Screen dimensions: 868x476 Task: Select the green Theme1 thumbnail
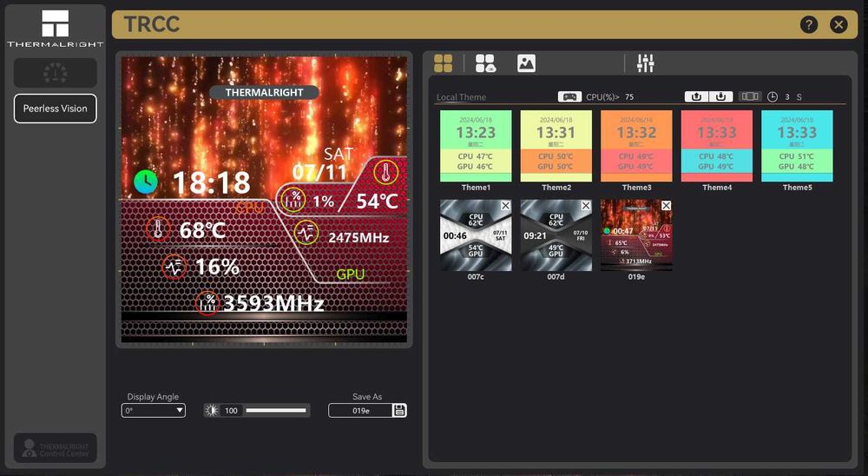(476, 146)
